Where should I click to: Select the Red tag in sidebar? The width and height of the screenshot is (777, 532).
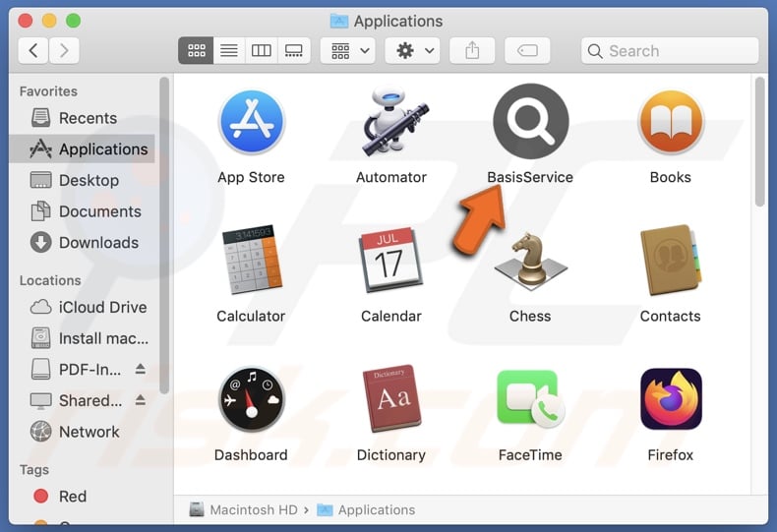[x=82, y=497]
